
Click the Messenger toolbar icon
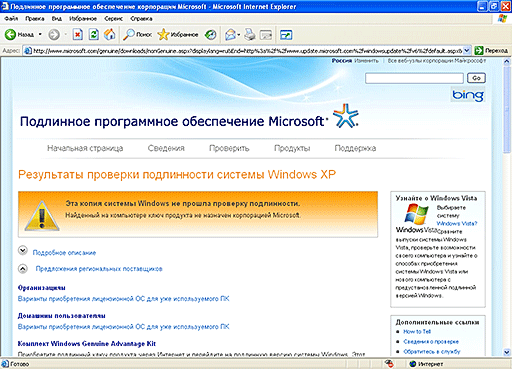coord(286,35)
